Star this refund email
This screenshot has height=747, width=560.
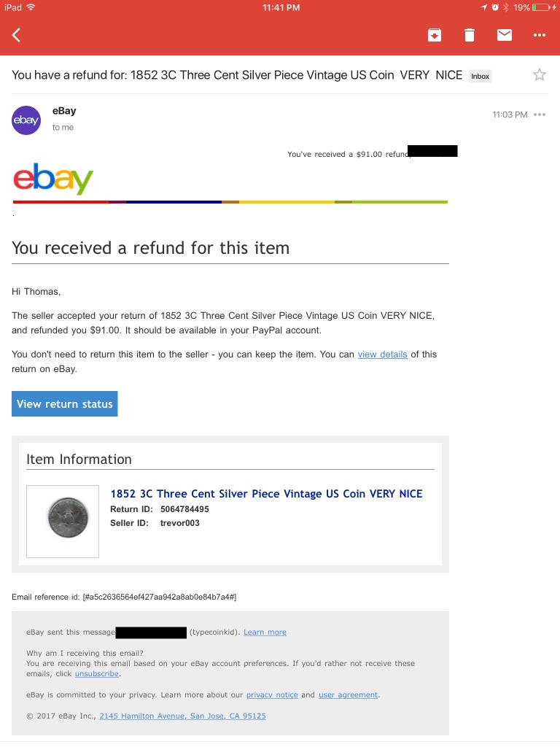(540, 74)
